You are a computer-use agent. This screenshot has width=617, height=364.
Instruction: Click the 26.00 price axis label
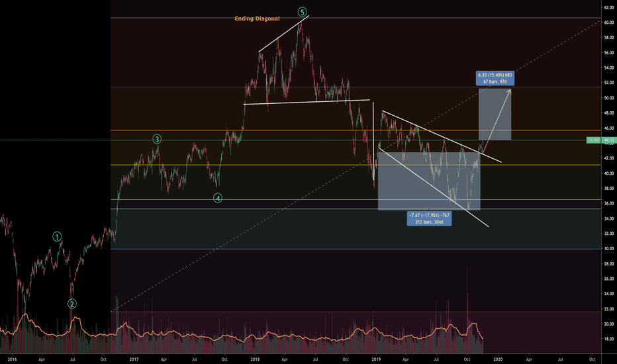coord(609,279)
